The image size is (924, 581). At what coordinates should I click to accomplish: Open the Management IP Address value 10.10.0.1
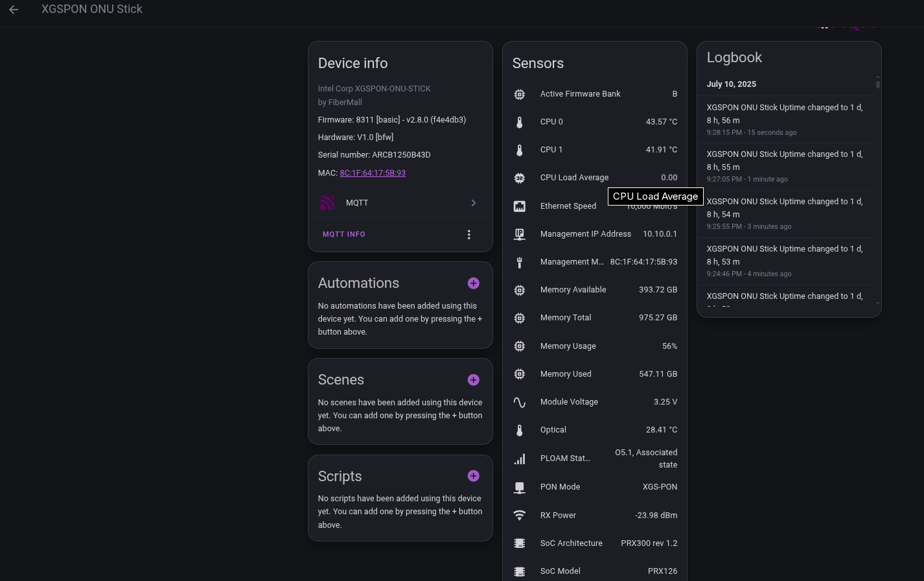pyautogui.click(x=660, y=234)
